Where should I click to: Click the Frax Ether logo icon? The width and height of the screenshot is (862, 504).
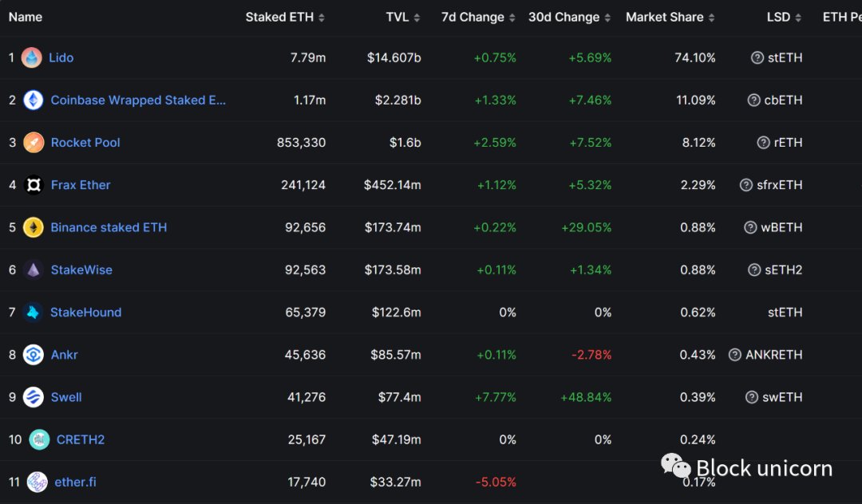click(34, 185)
